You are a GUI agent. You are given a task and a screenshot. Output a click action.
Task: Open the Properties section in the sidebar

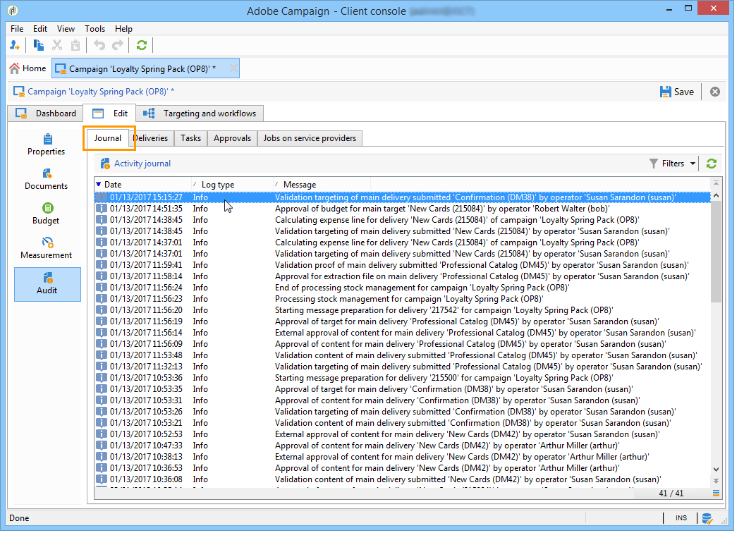[x=47, y=145]
